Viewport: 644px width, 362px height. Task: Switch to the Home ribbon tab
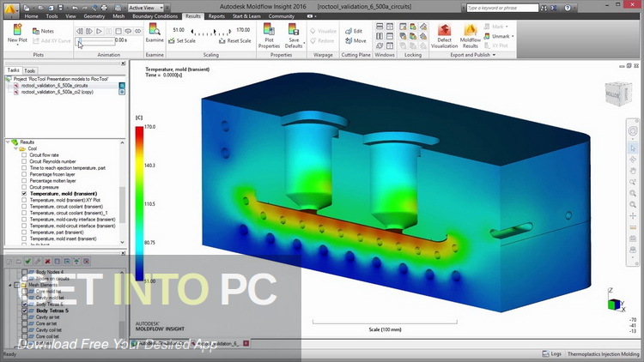tap(31, 16)
